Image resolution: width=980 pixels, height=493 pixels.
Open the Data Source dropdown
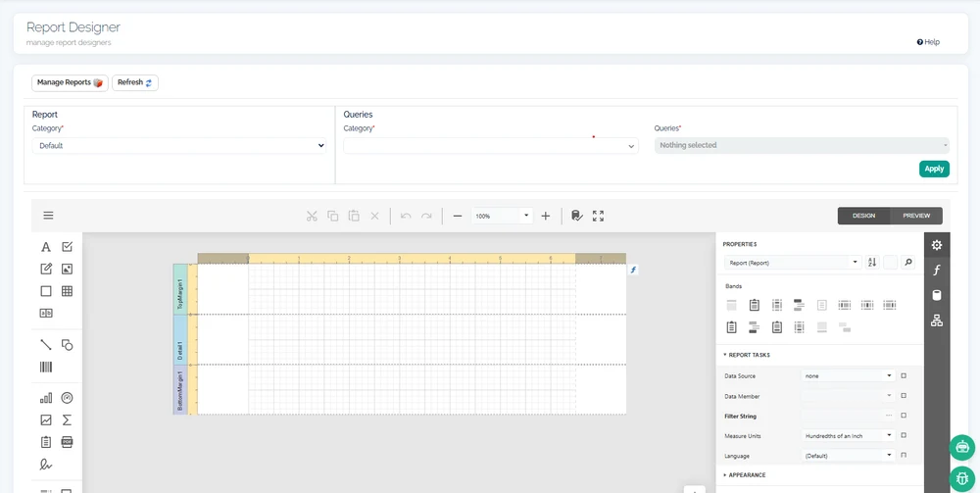[849, 376]
